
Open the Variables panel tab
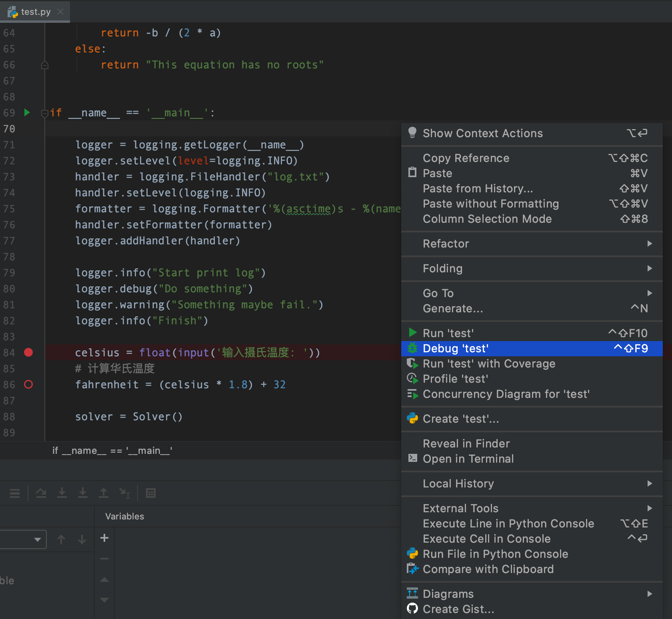pos(124,516)
